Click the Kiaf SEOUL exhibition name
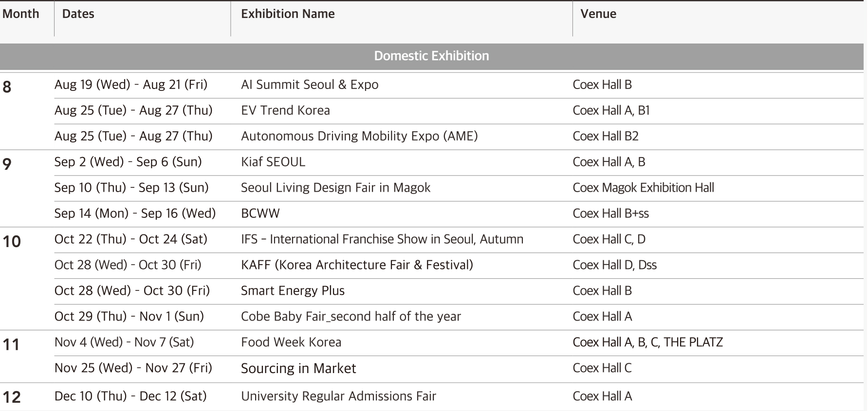The image size is (868, 411). [x=273, y=162]
